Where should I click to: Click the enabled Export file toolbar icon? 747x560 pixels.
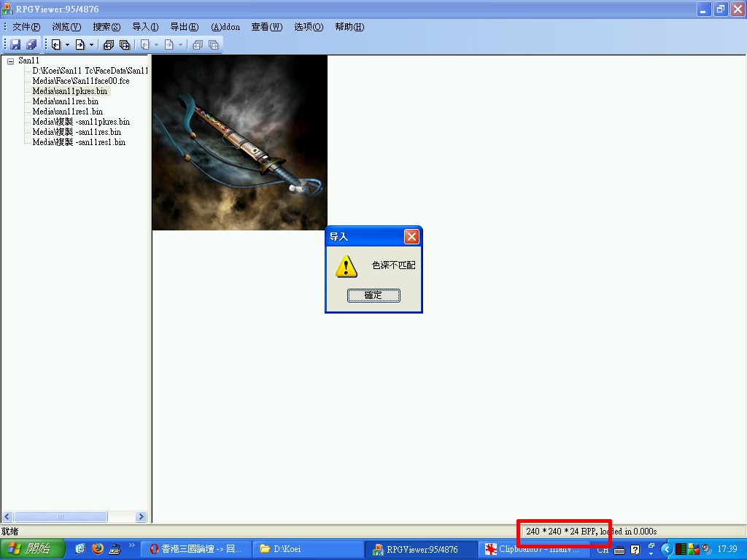(x=80, y=44)
